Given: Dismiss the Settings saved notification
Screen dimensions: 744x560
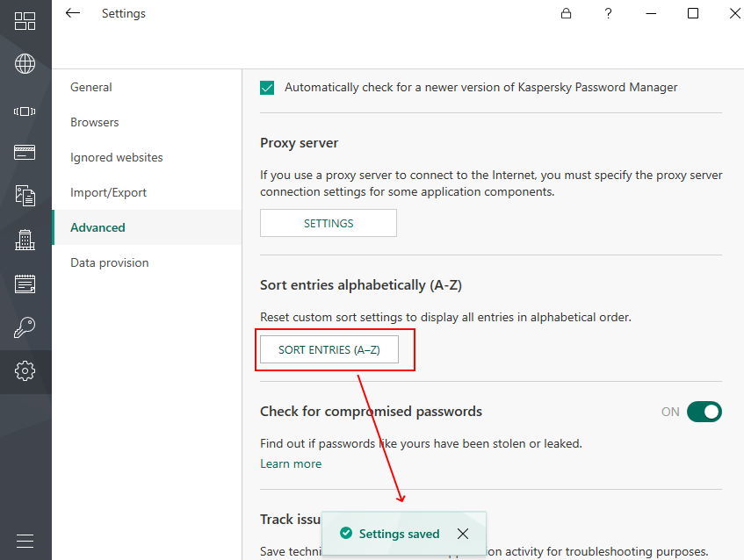Looking at the screenshot, I should pyautogui.click(x=463, y=534).
